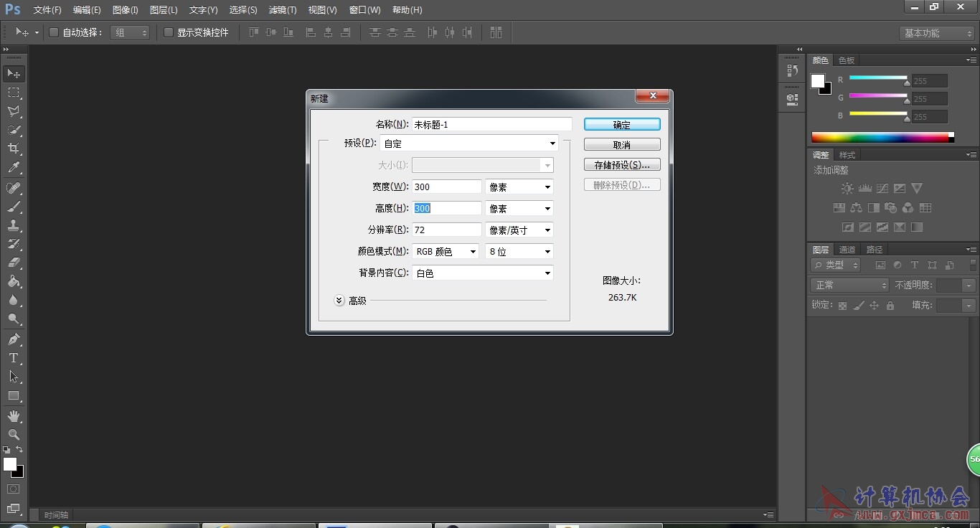
Task: Open 预设 dropdown in New dialog
Action: (469, 143)
